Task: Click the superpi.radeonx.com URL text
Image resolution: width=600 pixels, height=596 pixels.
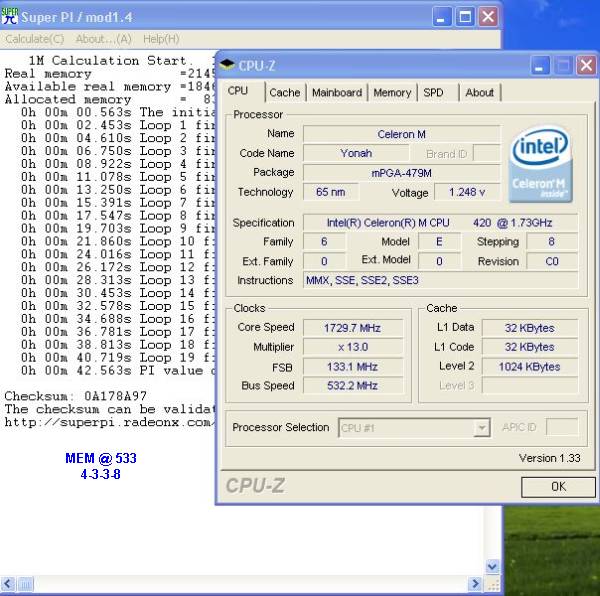Action: [x=109, y=422]
